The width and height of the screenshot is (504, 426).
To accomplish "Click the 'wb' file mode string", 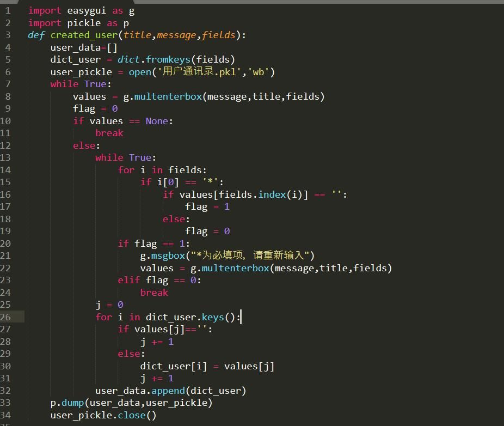I will coord(258,71).
